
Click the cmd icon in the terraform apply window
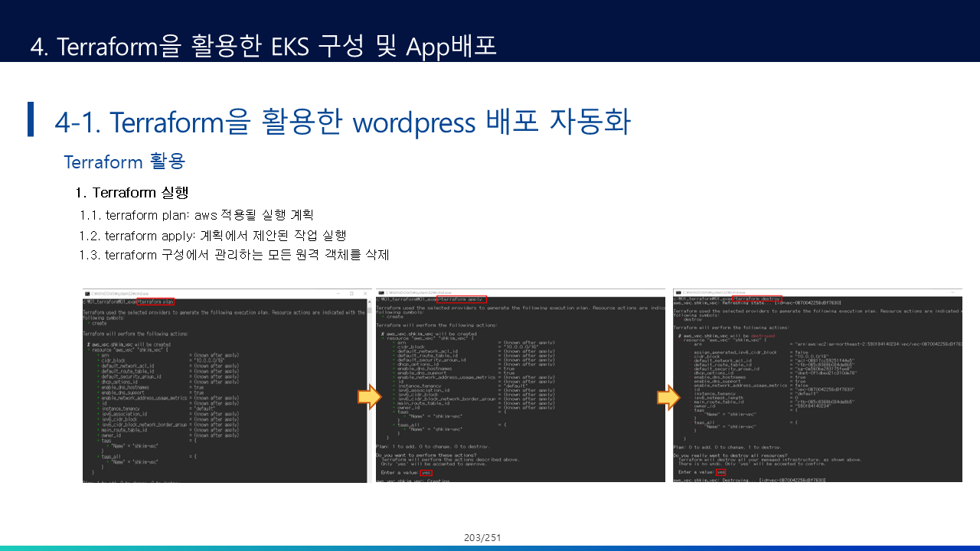(380, 293)
